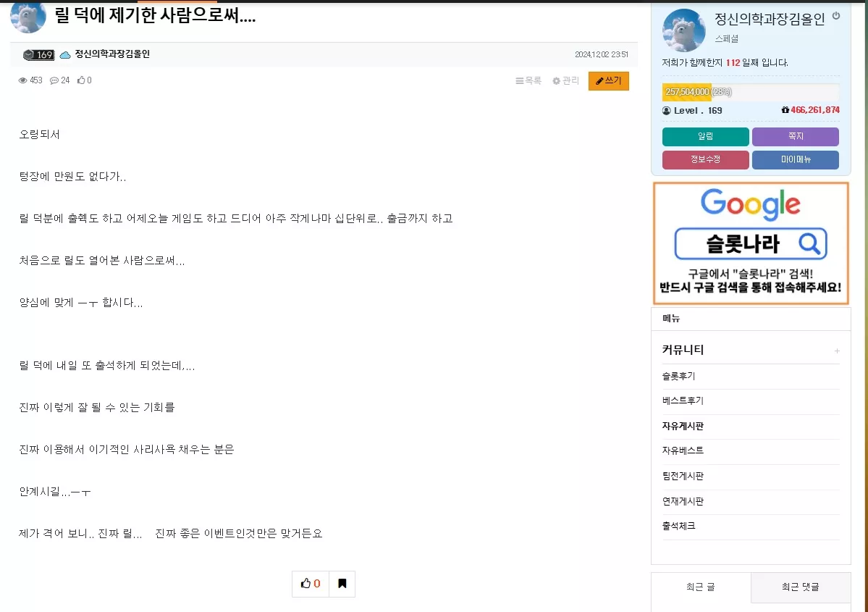This screenshot has height=612, width=868.
Task: Click the Google 슬롯나라 search banner
Action: pyautogui.click(x=751, y=243)
